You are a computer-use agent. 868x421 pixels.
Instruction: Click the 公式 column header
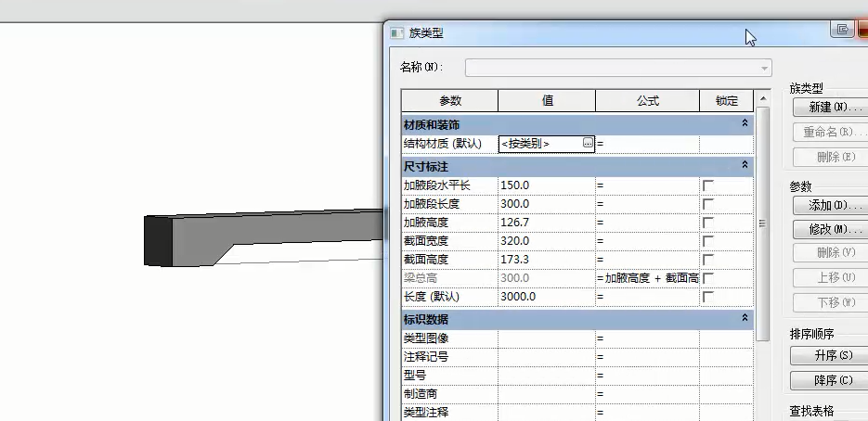pos(647,100)
